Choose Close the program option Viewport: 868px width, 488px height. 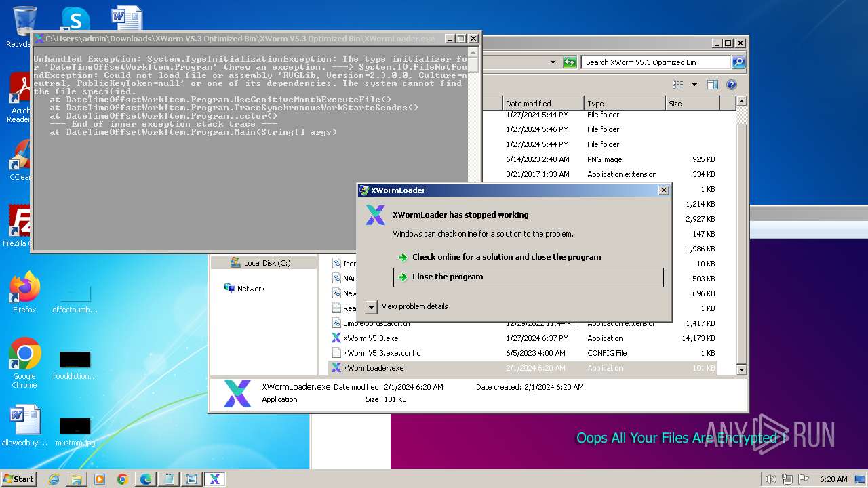528,277
